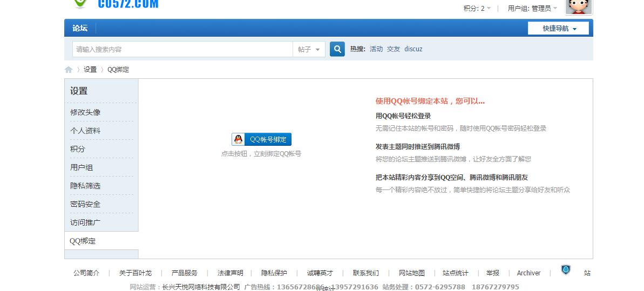This screenshot has height=291, width=644.
Task: Open the 联系我们 footer link
Action: (x=366, y=273)
